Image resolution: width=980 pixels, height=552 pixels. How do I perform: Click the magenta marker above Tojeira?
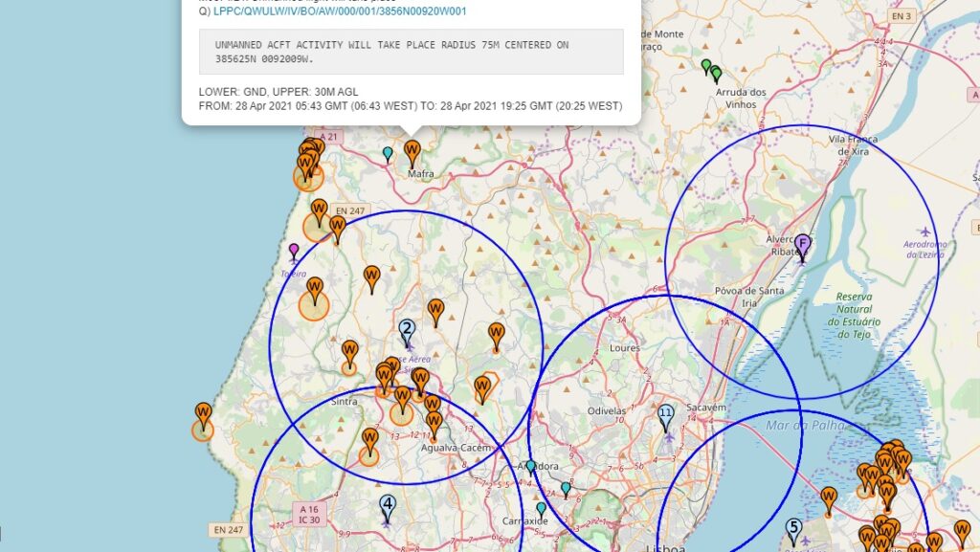click(x=294, y=252)
